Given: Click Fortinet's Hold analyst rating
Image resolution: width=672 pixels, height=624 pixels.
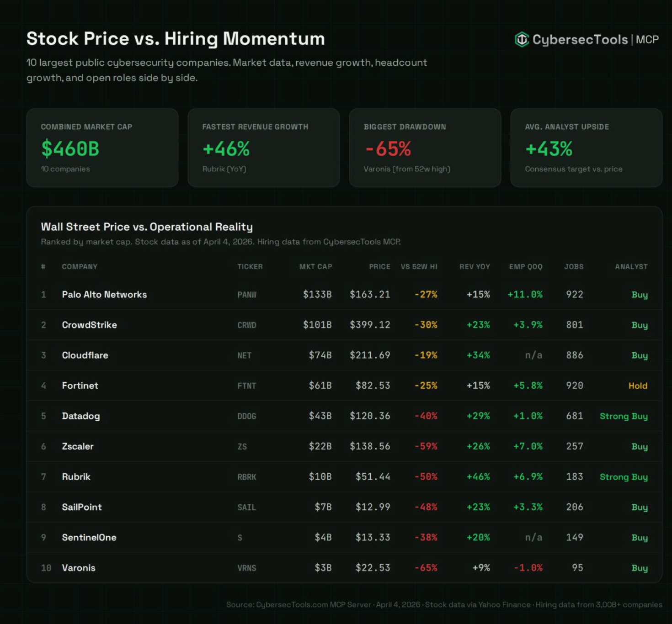Looking at the screenshot, I should point(638,386).
